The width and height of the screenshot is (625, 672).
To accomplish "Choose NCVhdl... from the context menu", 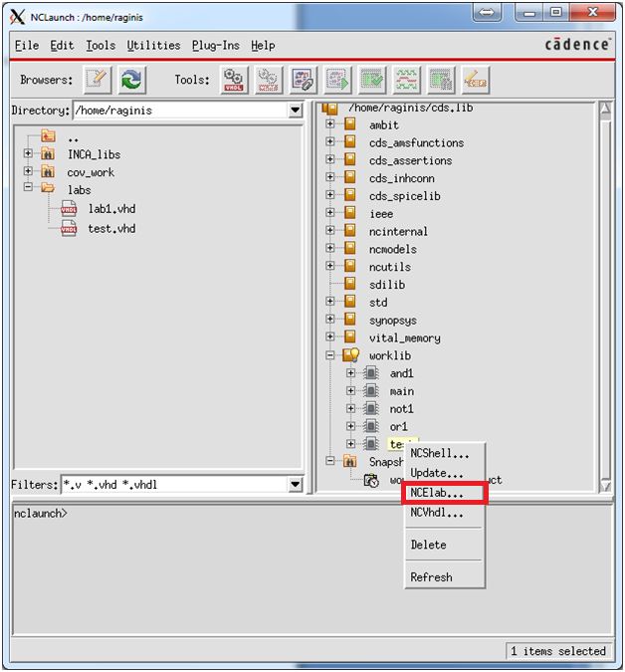I will pos(444,513).
